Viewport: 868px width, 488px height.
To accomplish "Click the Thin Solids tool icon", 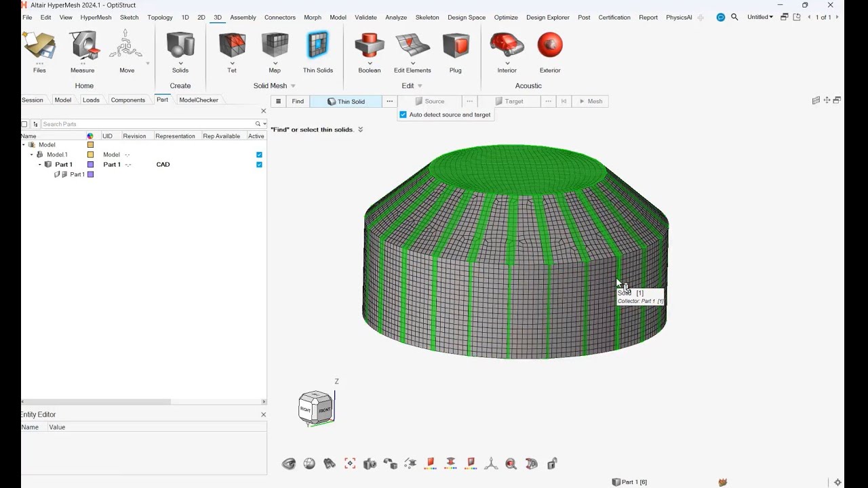I will pyautogui.click(x=318, y=46).
